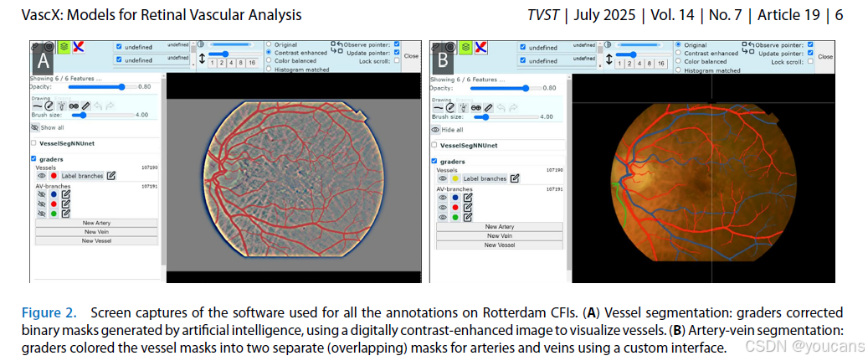Edit the green AV-branch in panel B
Screen dimensions: 868x361
[x=468, y=218]
